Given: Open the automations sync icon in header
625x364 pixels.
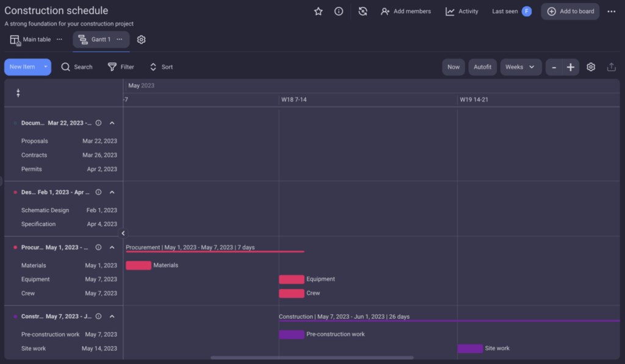Looking at the screenshot, I should [363, 12].
